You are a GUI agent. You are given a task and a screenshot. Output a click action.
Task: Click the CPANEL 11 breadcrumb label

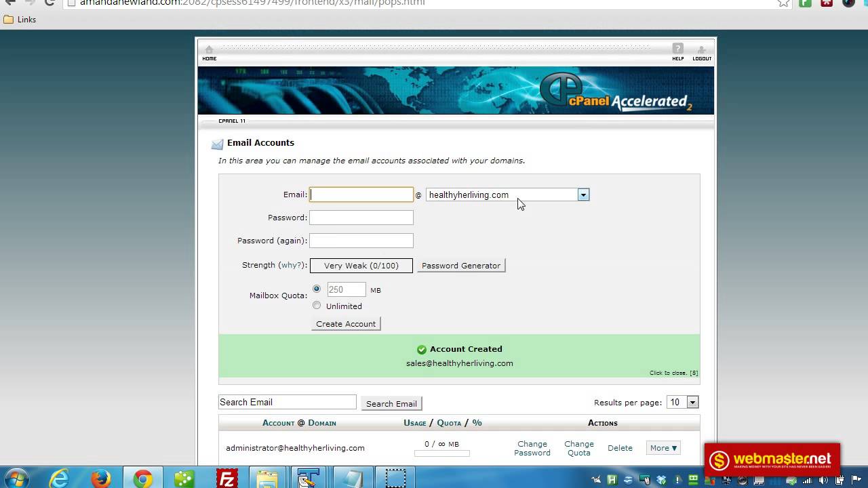pyautogui.click(x=232, y=121)
